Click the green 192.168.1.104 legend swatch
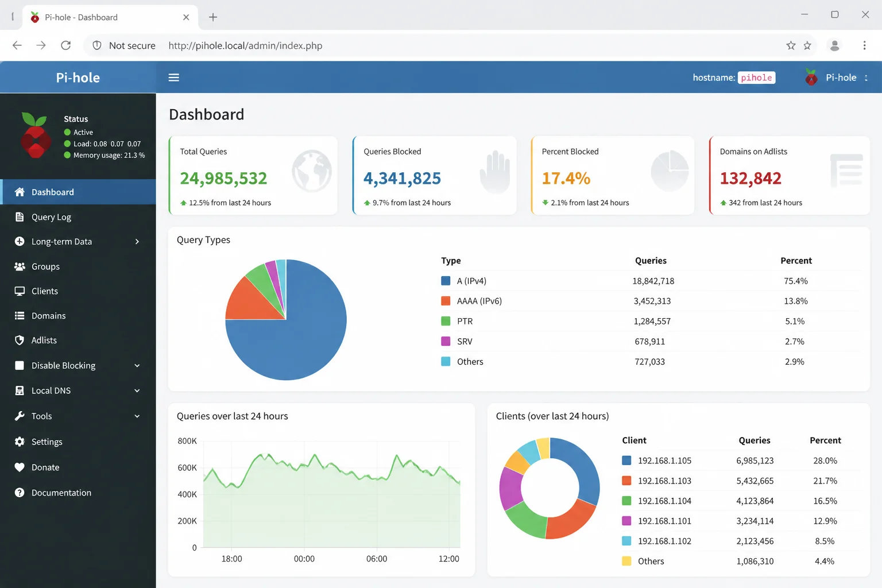Screen dimensions: 882x588 (x=626, y=501)
